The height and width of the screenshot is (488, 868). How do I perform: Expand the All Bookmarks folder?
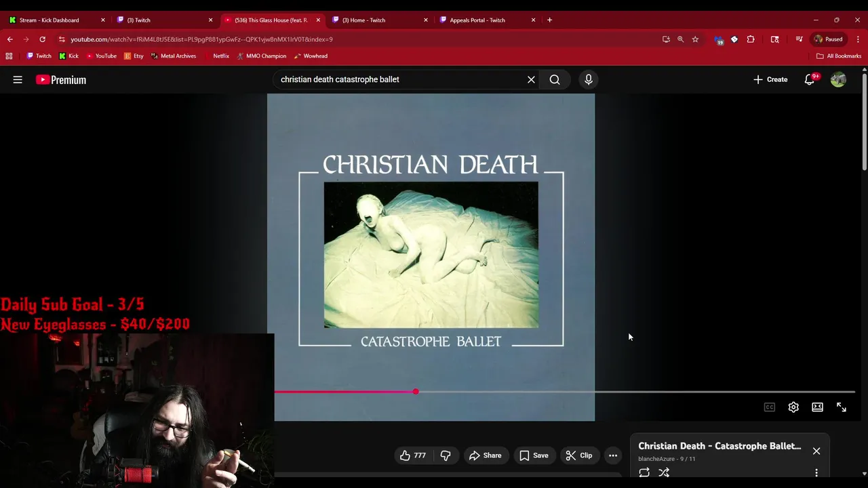coord(839,56)
